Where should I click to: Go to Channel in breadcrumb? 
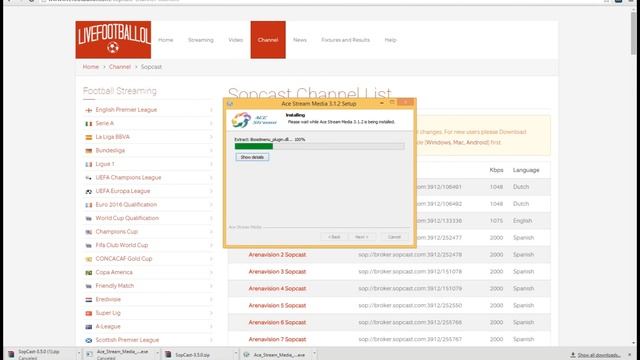[120, 67]
